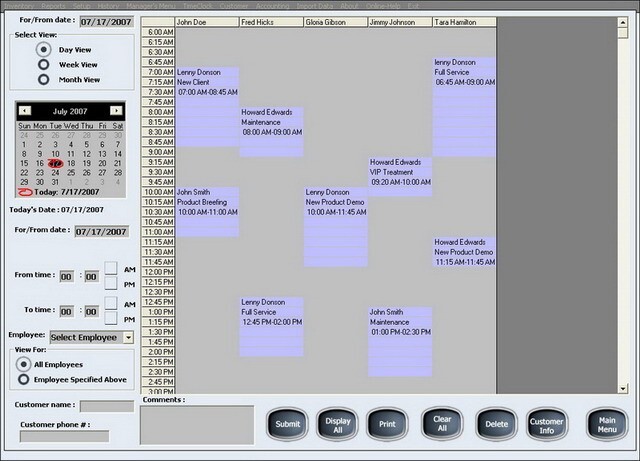Select Week View radio button

click(x=43, y=64)
